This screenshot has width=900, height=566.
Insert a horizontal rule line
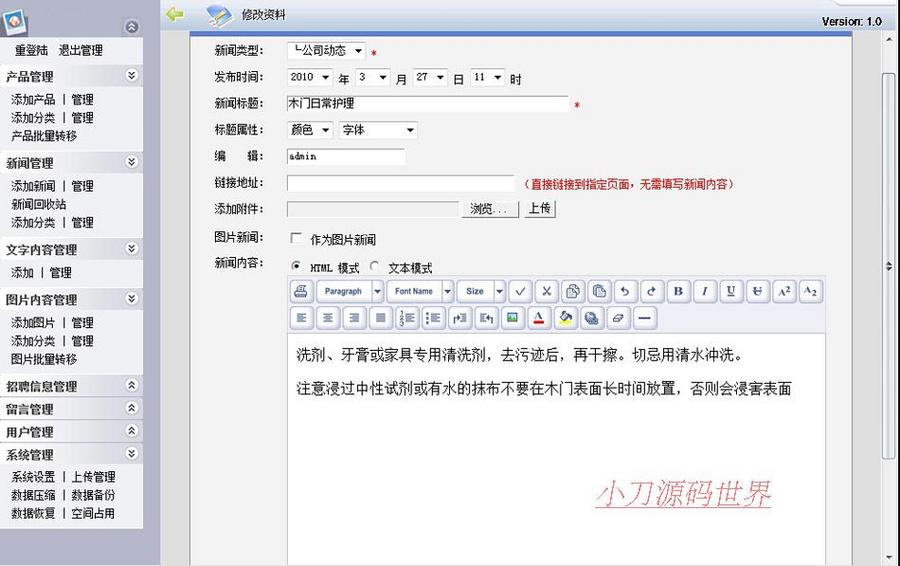[x=645, y=318]
